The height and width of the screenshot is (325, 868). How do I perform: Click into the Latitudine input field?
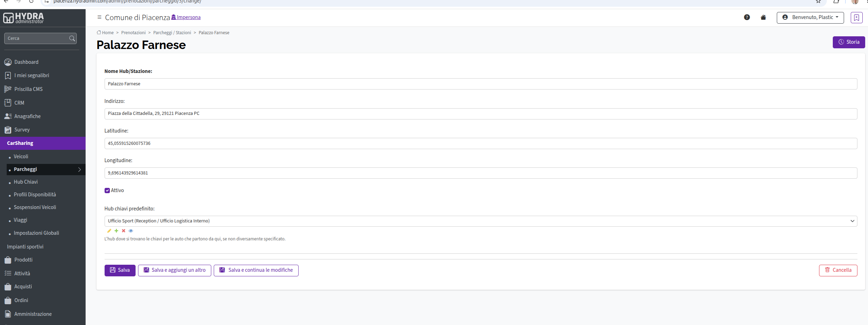(x=481, y=143)
